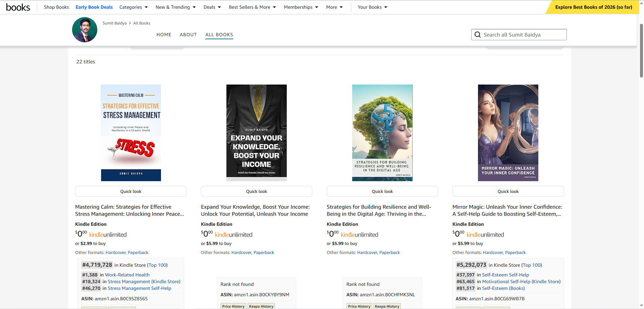644x309 pixels.
Task: Open the More dropdown menu
Action: (x=334, y=7)
